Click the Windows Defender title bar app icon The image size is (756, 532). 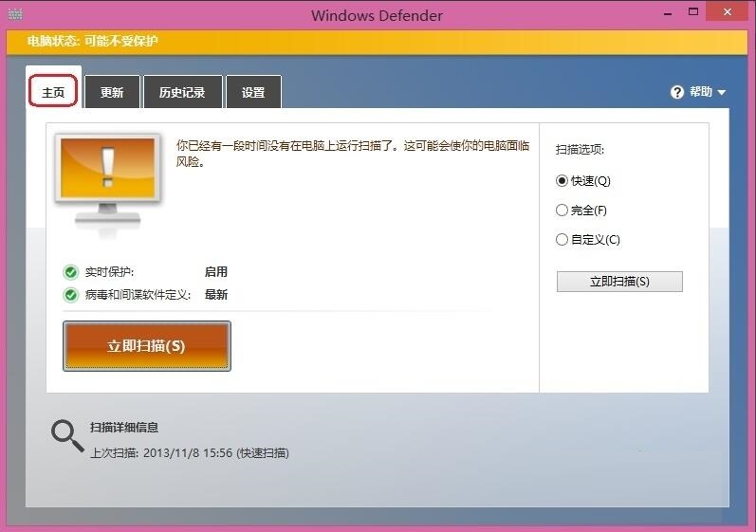coord(15,14)
